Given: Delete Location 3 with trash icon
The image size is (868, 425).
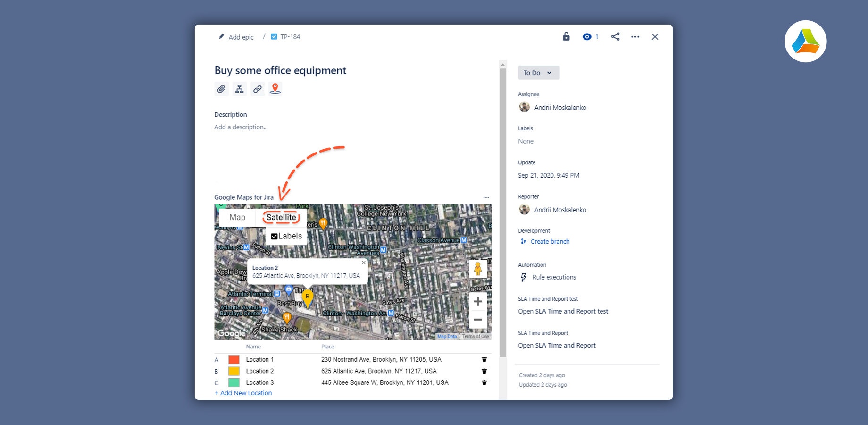Looking at the screenshot, I should [484, 383].
